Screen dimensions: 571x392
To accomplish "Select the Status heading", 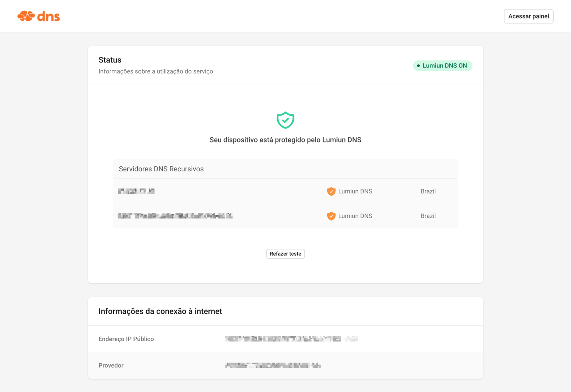I will 110,60.
